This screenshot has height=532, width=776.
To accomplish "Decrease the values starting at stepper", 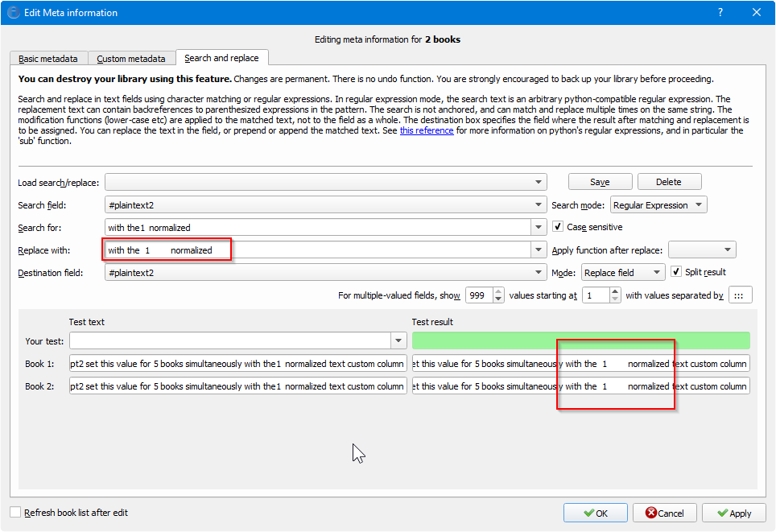I will pos(615,299).
